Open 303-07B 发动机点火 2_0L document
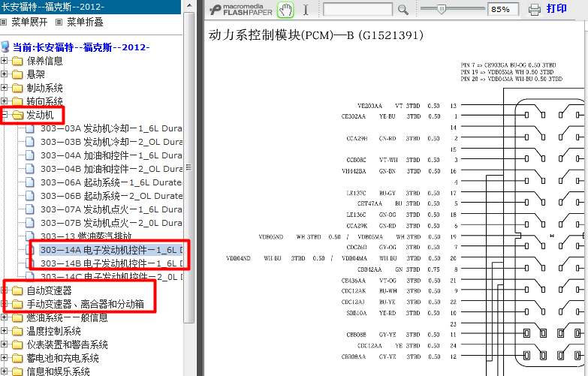The image size is (588, 376). pos(111,223)
